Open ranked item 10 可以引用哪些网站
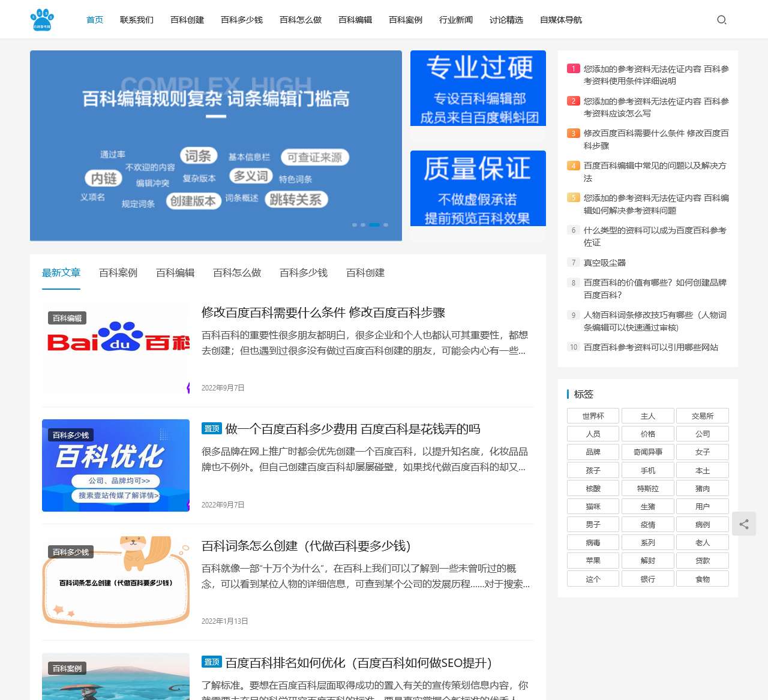This screenshot has width=768, height=700. (x=651, y=347)
